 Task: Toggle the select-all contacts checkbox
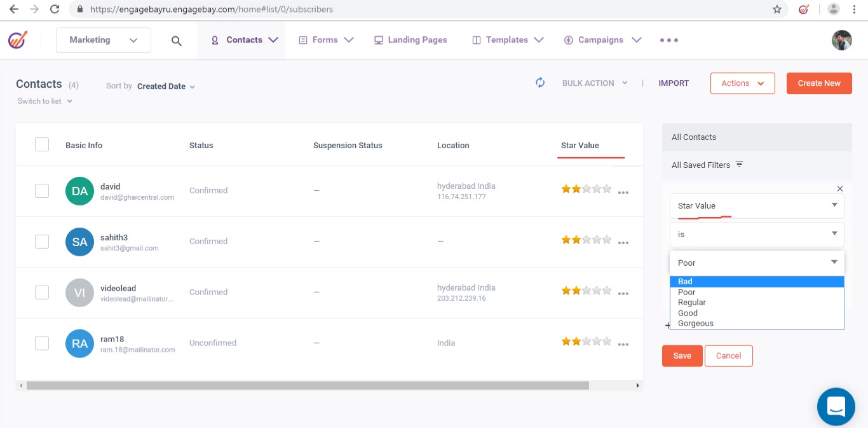(x=42, y=144)
